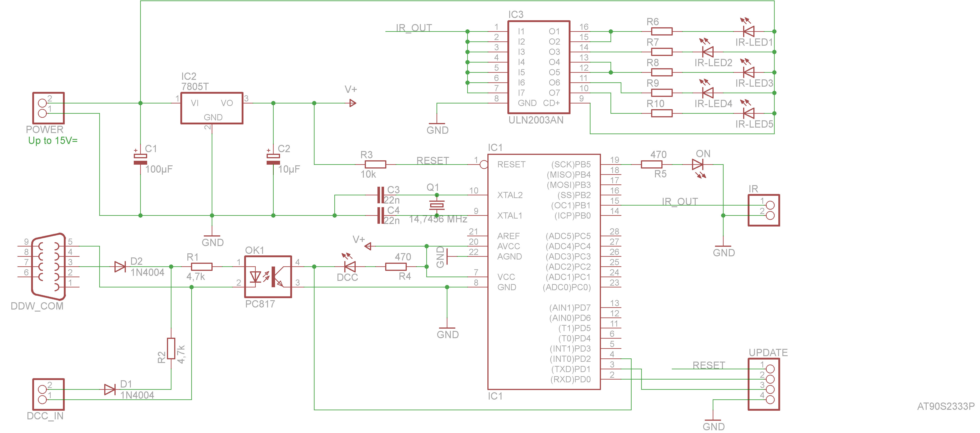Click the R2 vertical 4,7k resistor
Screen dimensions: 980x433
click(171, 348)
